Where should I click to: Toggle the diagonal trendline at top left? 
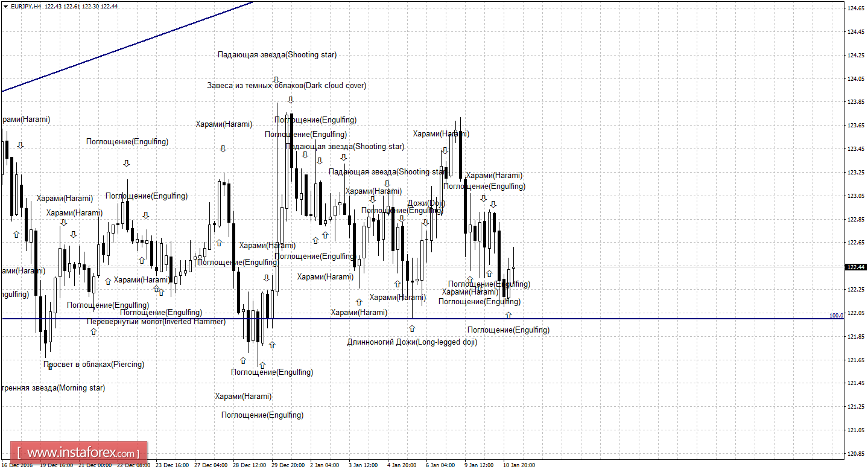(x=121, y=48)
